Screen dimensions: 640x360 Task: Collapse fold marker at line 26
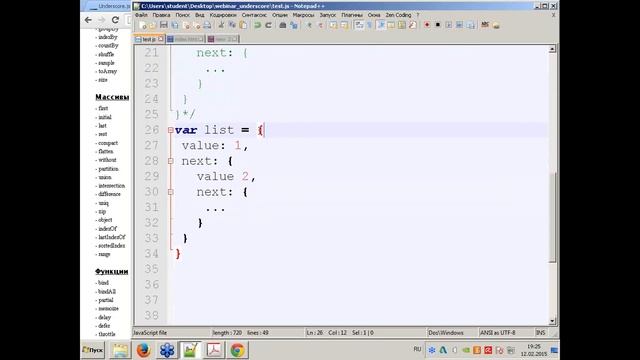coord(171,130)
